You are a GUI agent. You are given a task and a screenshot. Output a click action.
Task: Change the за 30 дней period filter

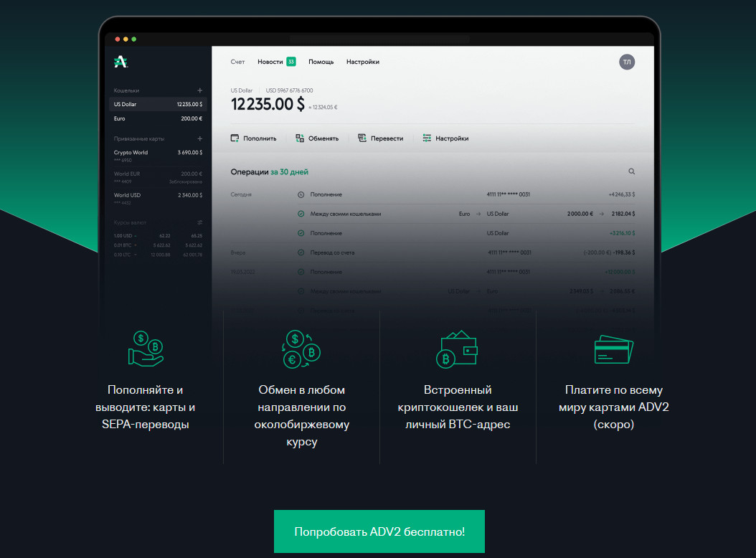point(289,172)
